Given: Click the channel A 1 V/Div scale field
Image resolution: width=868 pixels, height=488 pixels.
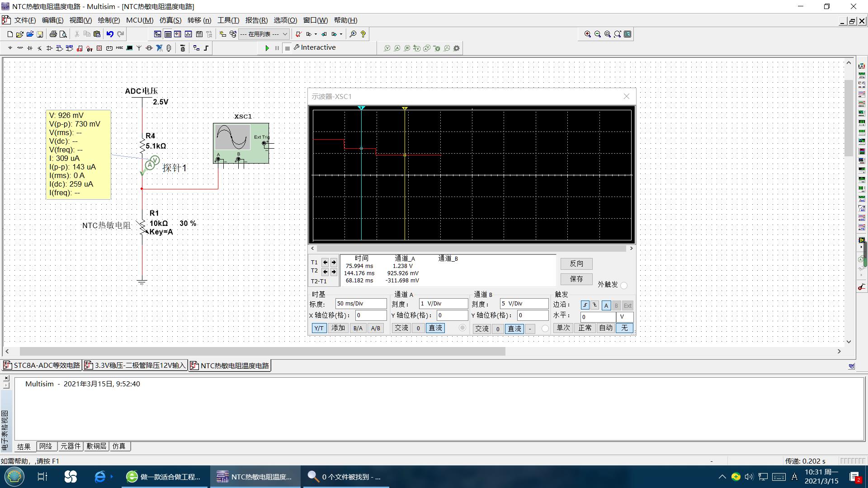Looking at the screenshot, I should pos(443,304).
